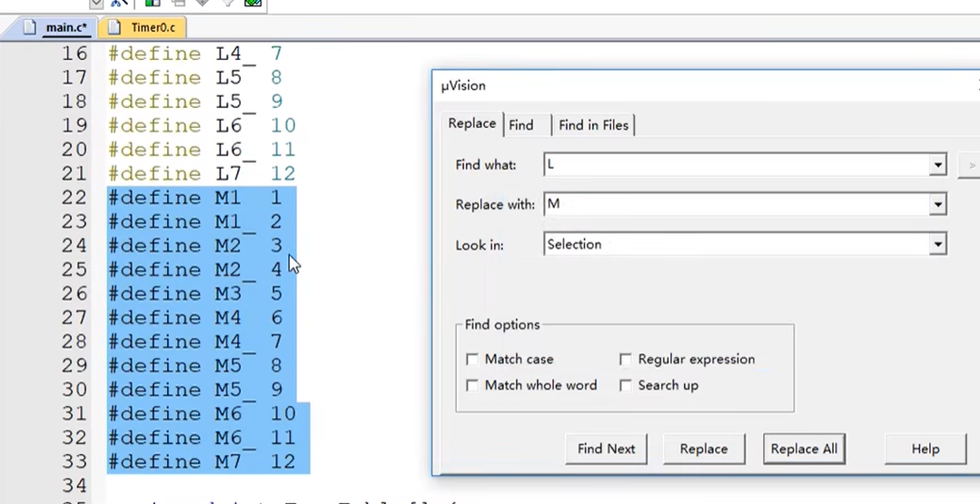Expand the Replace with history dropdown arrow

(937, 204)
